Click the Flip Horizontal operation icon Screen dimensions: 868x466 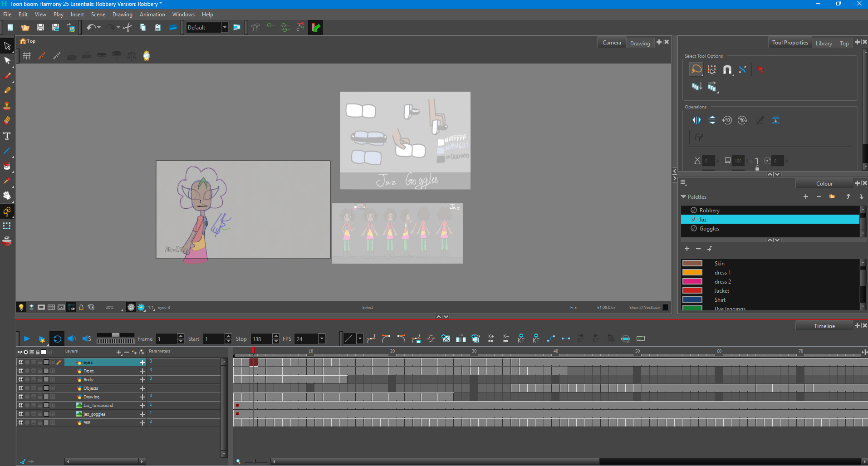pyautogui.click(x=696, y=120)
